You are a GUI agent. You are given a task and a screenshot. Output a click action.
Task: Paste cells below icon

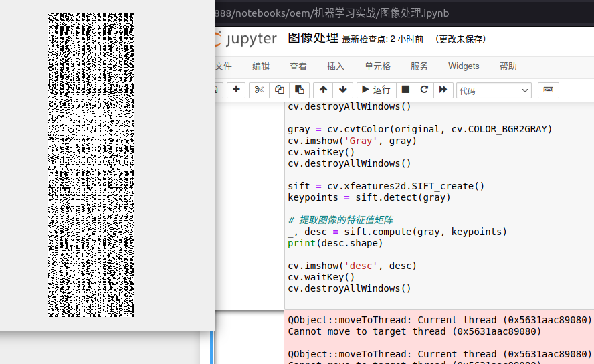coord(299,90)
